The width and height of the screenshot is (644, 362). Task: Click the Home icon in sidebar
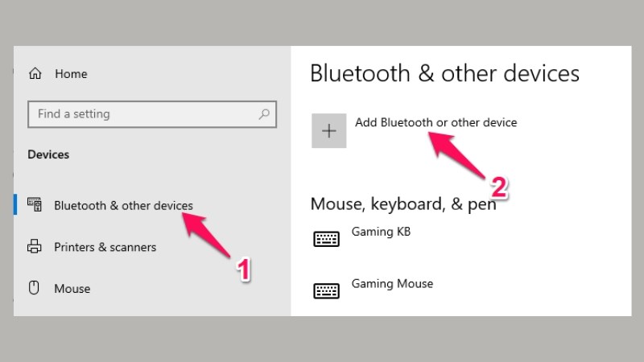click(x=35, y=74)
